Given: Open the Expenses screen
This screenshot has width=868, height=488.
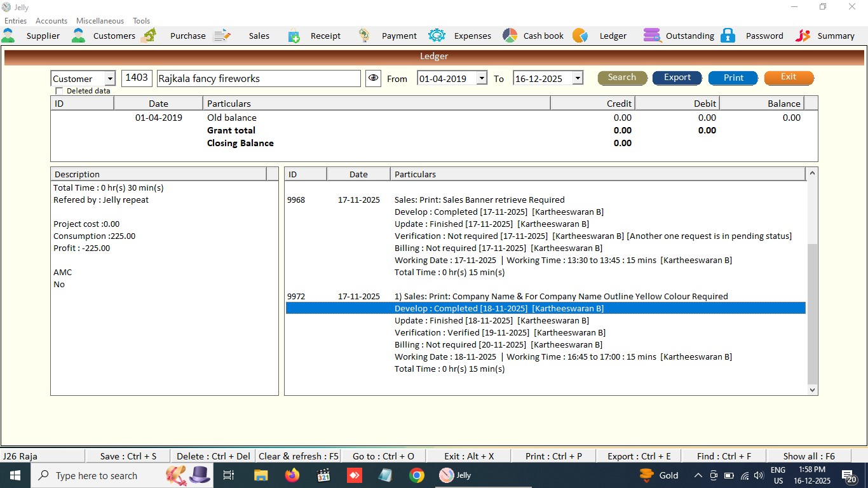Looking at the screenshot, I should click(460, 36).
